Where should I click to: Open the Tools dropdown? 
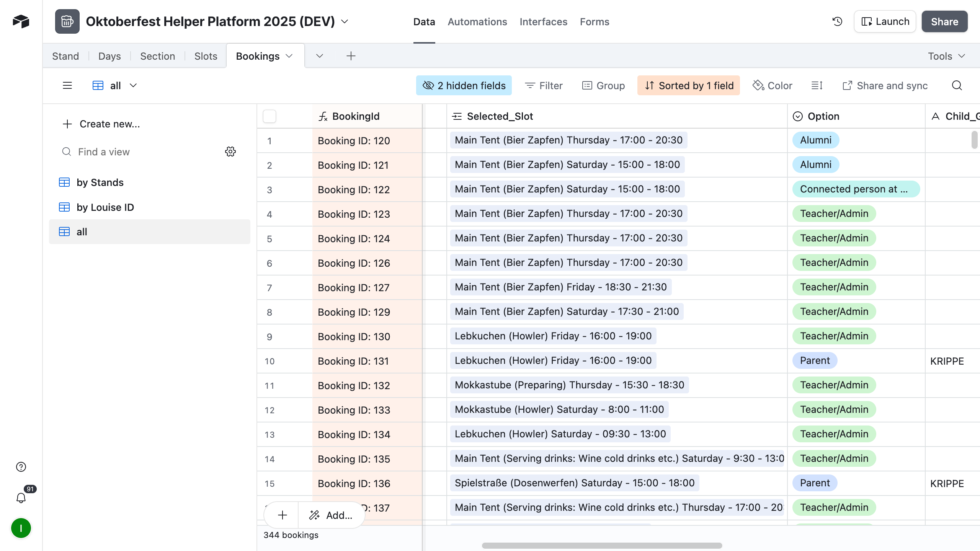coord(946,56)
